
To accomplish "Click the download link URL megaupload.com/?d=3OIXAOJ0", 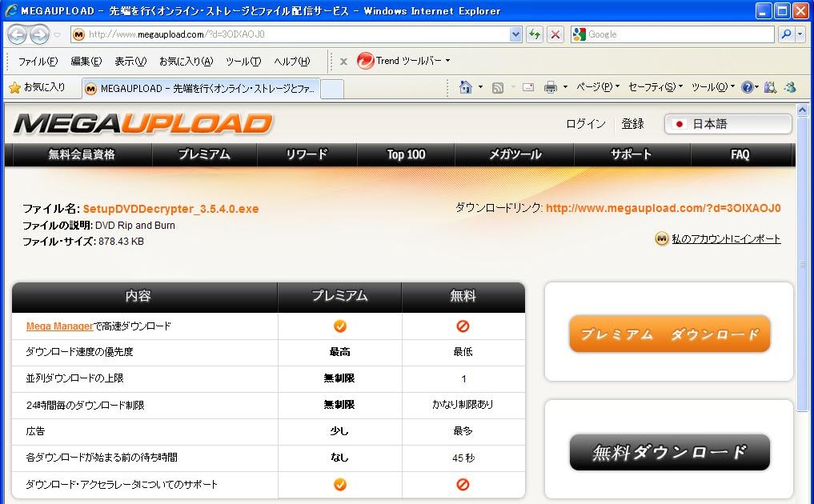I will (x=663, y=208).
